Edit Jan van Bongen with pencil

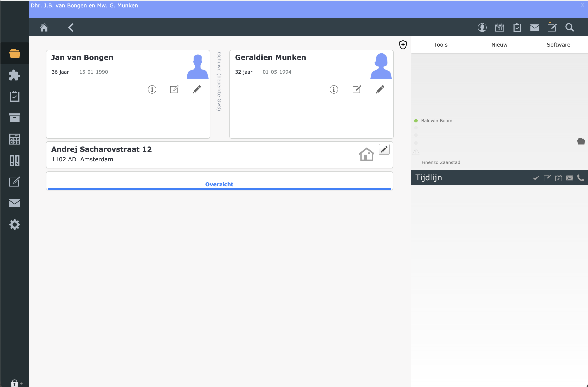(x=197, y=89)
